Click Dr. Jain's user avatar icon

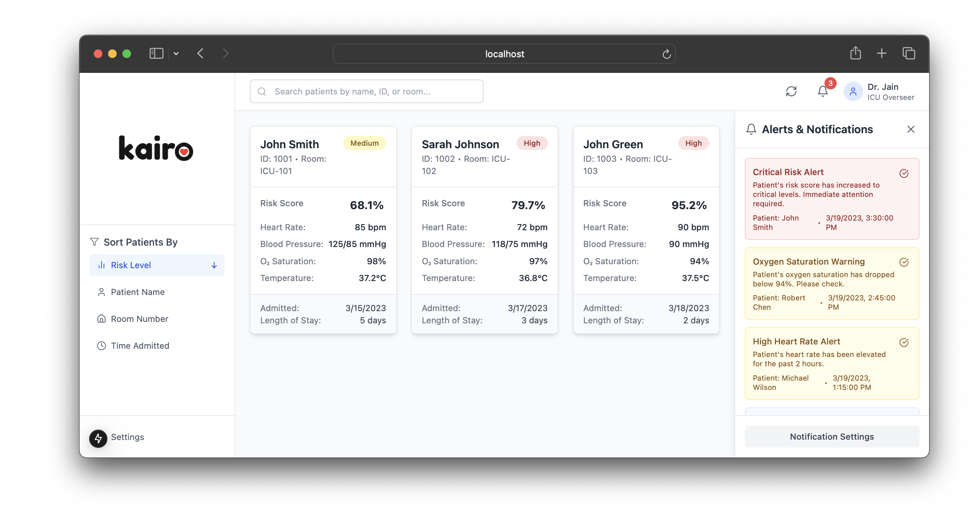pyautogui.click(x=853, y=92)
